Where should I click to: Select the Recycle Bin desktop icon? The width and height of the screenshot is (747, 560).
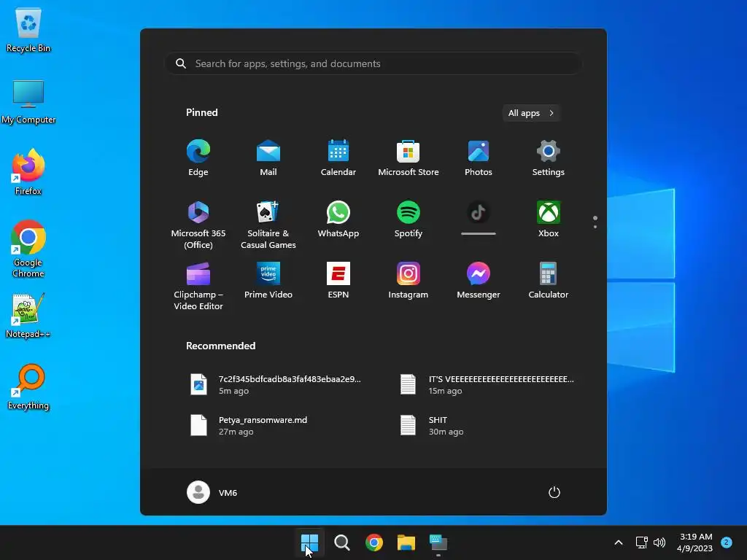click(28, 31)
